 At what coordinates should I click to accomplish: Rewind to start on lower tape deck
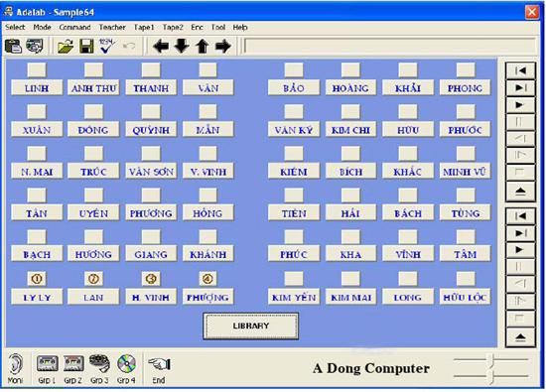[520, 215]
